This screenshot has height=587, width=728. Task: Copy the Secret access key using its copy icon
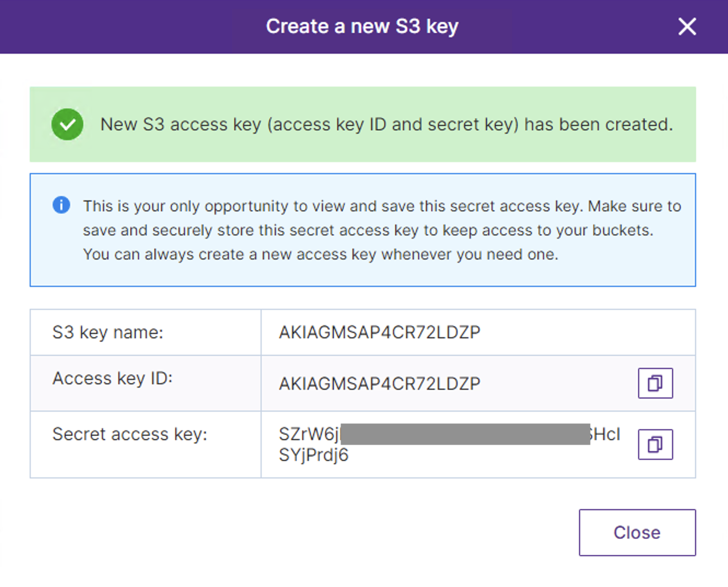point(655,444)
